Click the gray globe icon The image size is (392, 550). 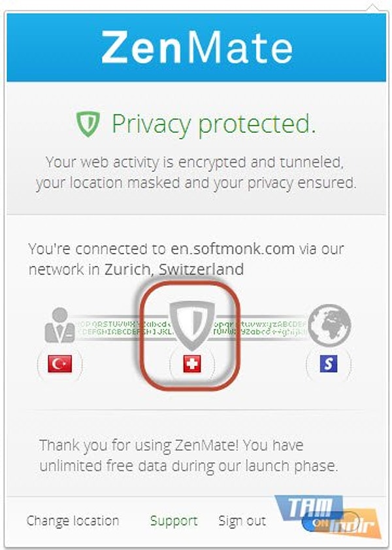[x=329, y=325]
